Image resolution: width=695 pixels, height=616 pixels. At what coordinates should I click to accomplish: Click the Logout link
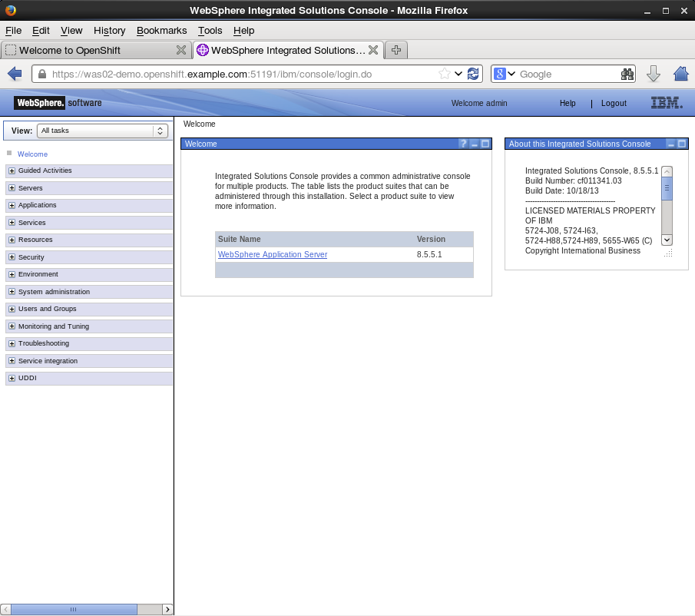pyautogui.click(x=614, y=103)
